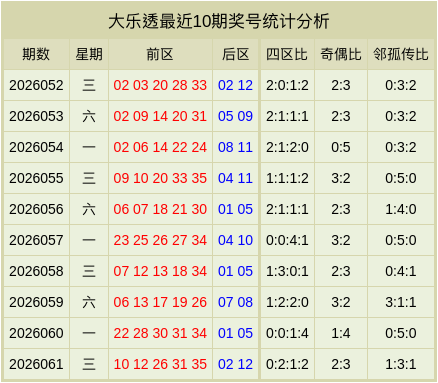Click front numbers 23 25 26 27 34

tap(160, 240)
